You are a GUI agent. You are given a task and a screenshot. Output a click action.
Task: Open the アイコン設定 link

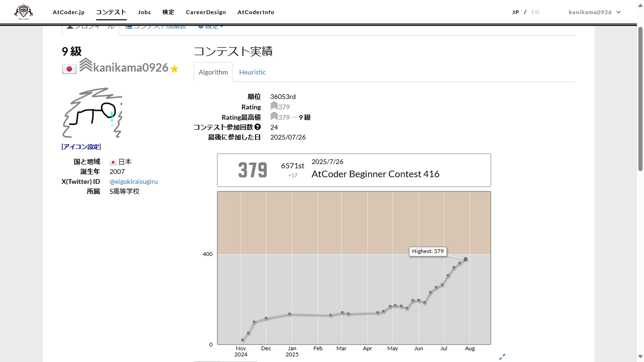(81, 147)
